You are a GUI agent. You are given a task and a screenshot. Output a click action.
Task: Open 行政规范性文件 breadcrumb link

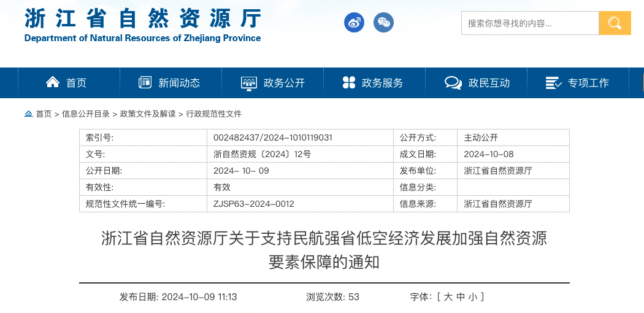tap(214, 114)
